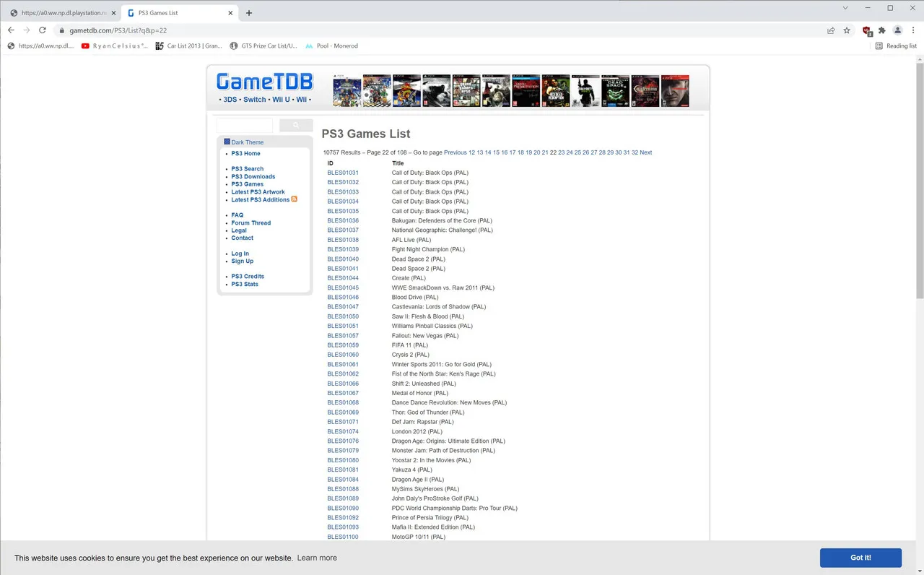This screenshot has width=924, height=575.
Task: Open the Chrome three-dot menu
Action: click(x=913, y=30)
